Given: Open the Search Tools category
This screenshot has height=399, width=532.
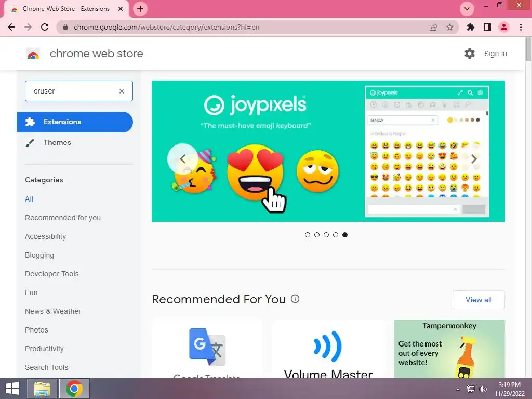Looking at the screenshot, I should (46, 367).
